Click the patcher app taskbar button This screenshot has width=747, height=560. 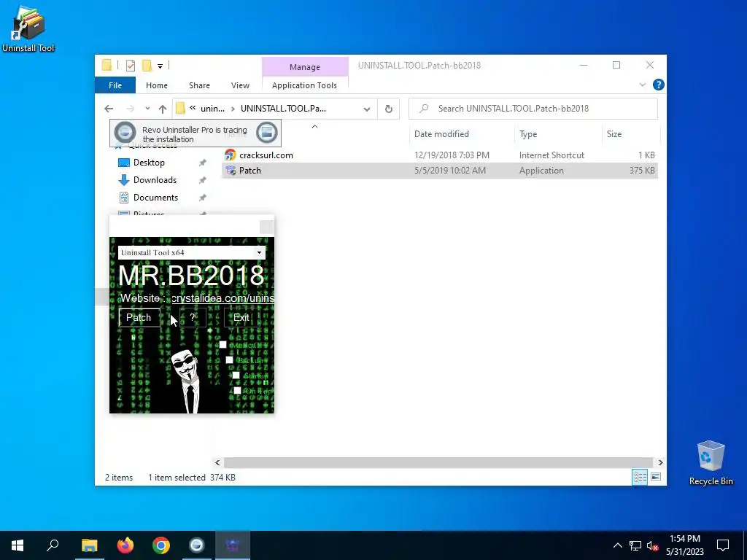[233, 545]
